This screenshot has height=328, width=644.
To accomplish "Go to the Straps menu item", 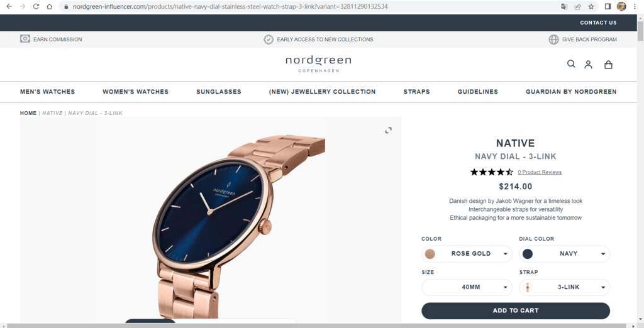I will [416, 92].
